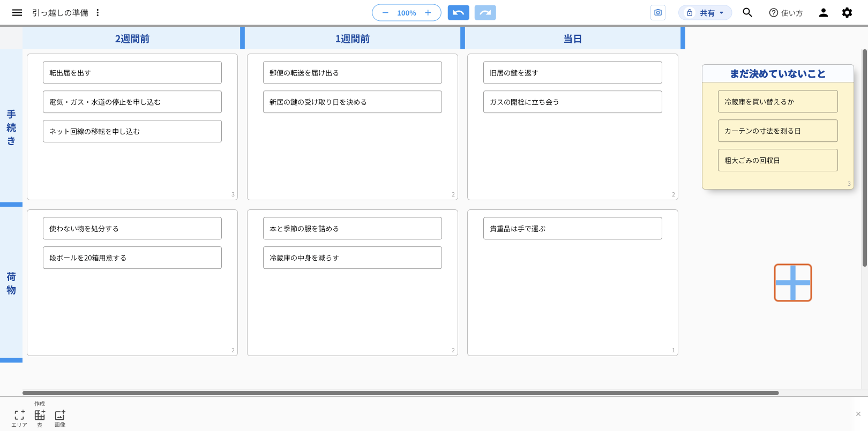Take a board snapshot with camera icon

point(658,12)
